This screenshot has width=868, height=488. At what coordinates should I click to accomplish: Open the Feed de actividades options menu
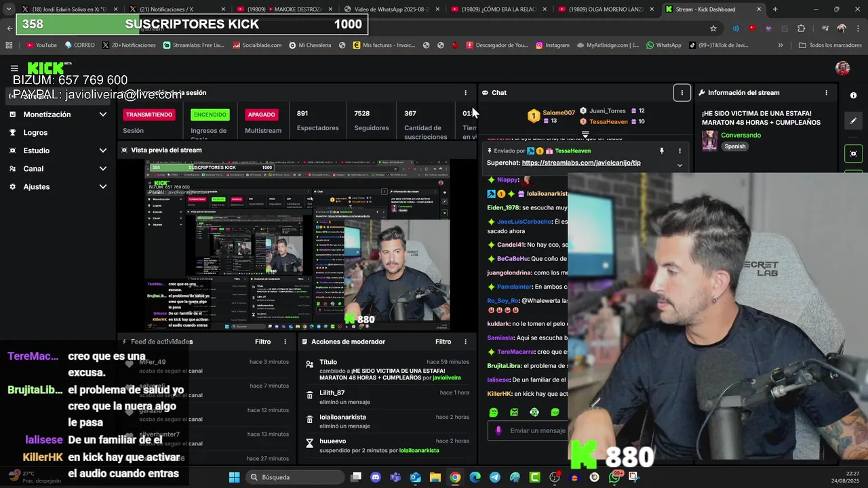(x=285, y=342)
